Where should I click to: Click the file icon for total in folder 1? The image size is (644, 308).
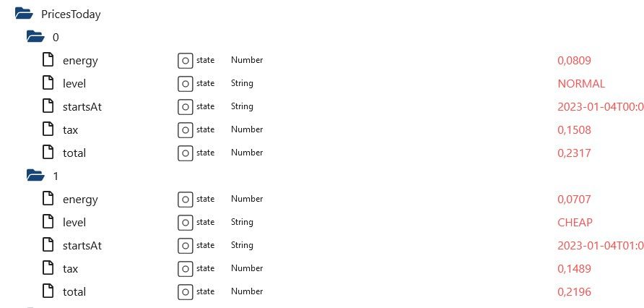click(48, 291)
